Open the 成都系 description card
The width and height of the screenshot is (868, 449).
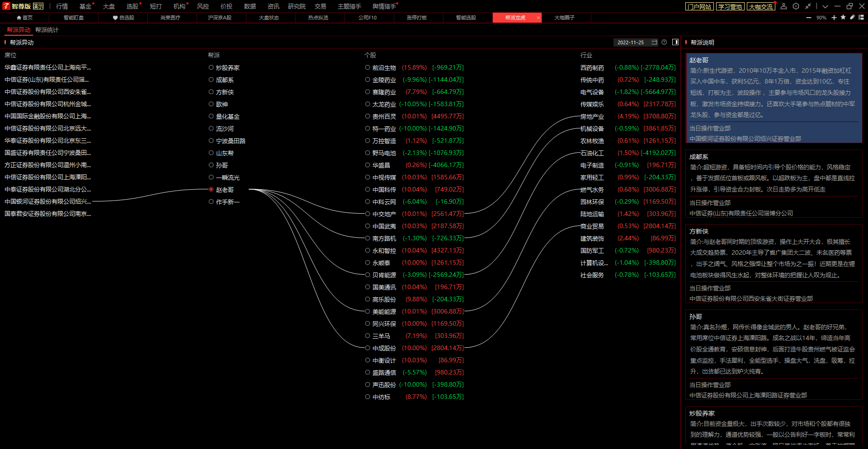(774, 184)
